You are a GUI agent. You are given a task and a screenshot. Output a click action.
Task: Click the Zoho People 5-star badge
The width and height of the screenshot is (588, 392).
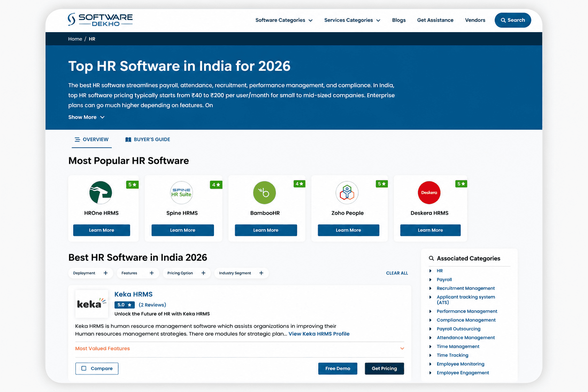pyautogui.click(x=382, y=184)
